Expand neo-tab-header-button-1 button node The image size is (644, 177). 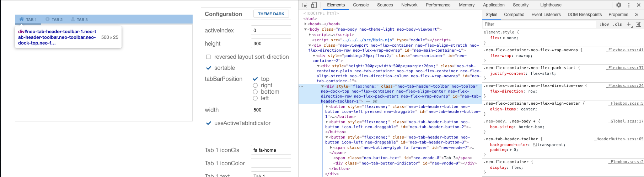(x=327, y=106)
